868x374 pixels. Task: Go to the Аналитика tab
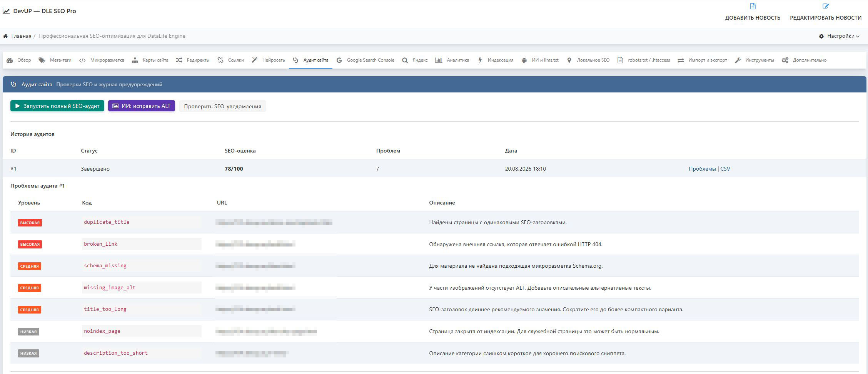click(452, 60)
